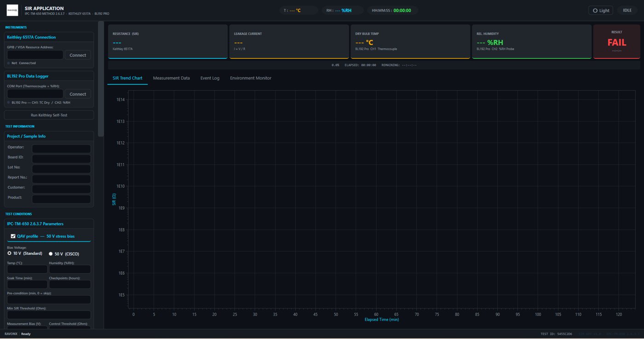Click the Temp (°C) field

click(27, 269)
